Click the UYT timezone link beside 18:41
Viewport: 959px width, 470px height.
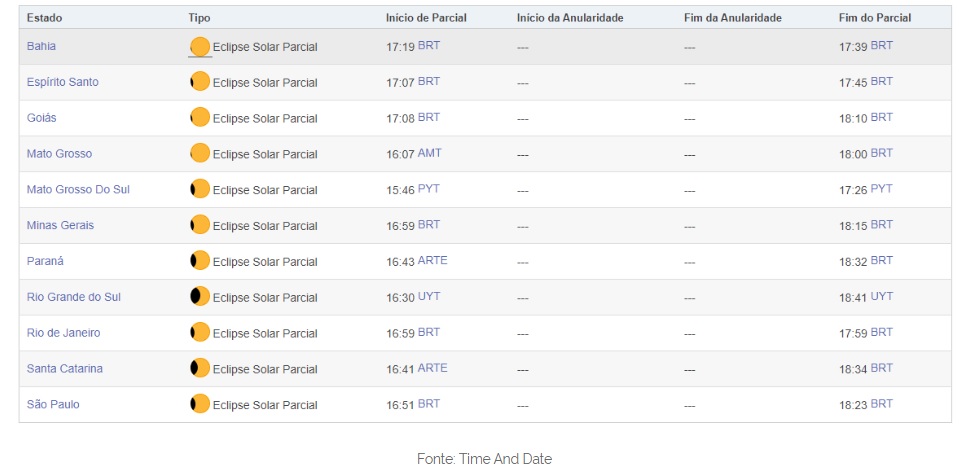coord(881,296)
